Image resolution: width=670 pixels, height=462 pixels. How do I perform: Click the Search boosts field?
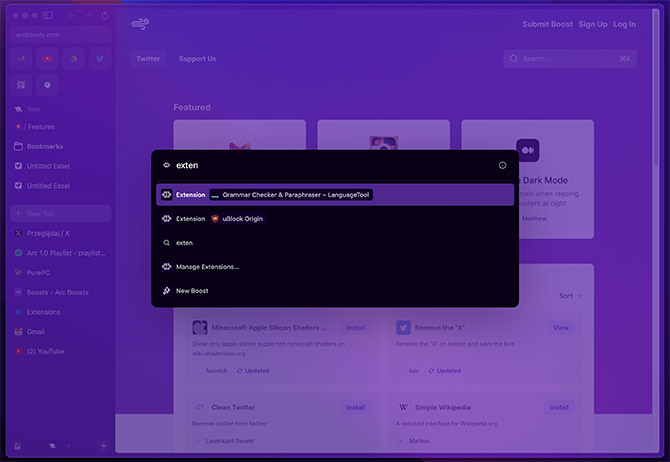tap(570, 59)
